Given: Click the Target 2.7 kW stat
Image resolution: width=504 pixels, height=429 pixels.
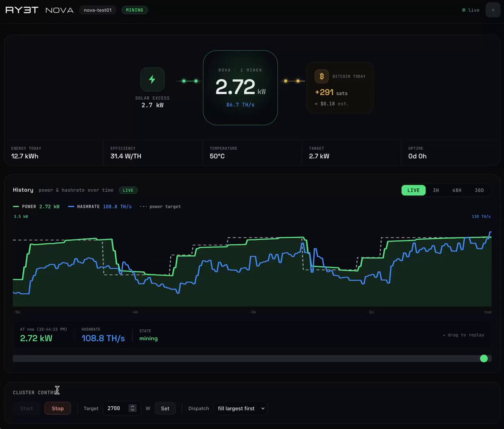Looking at the screenshot, I should pos(319,153).
